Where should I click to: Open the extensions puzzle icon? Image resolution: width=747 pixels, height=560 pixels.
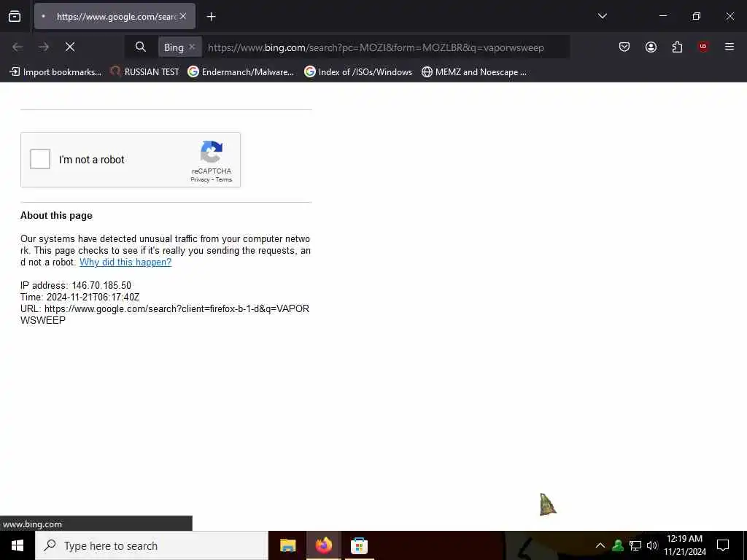point(677,47)
